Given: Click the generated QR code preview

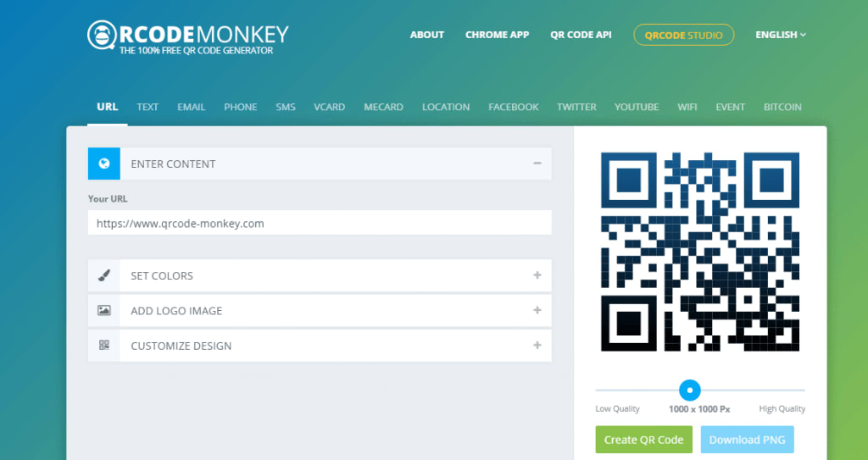Looking at the screenshot, I should (700, 252).
